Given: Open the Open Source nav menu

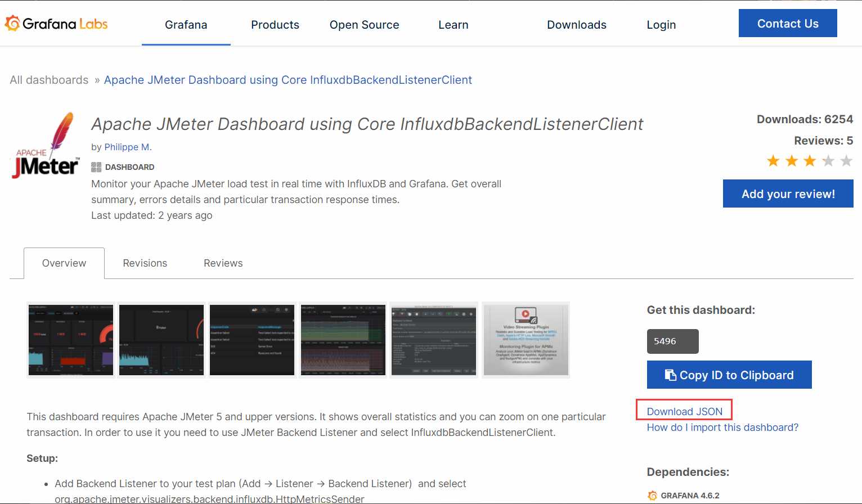Looking at the screenshot, I should point(365,25).
